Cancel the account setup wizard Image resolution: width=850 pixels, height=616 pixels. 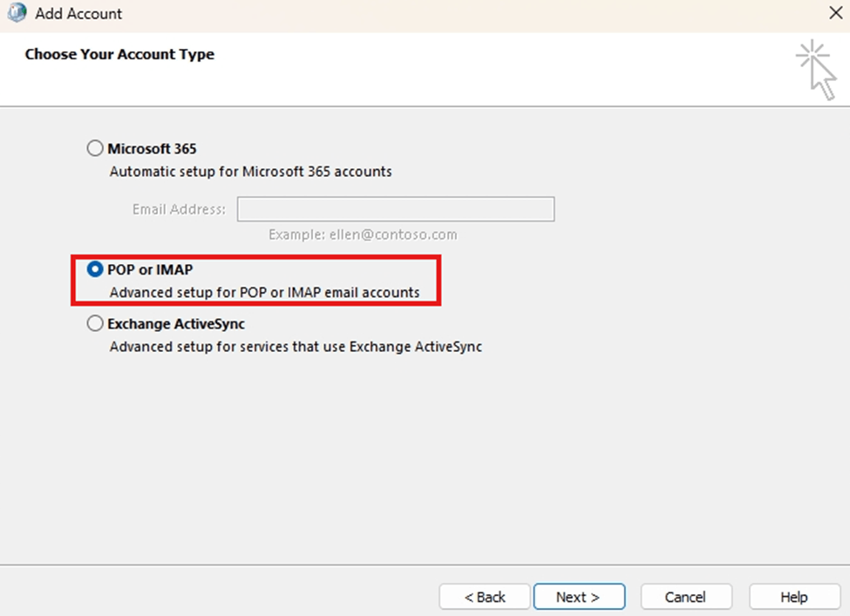pyautogui.click(x=685, y=597)
